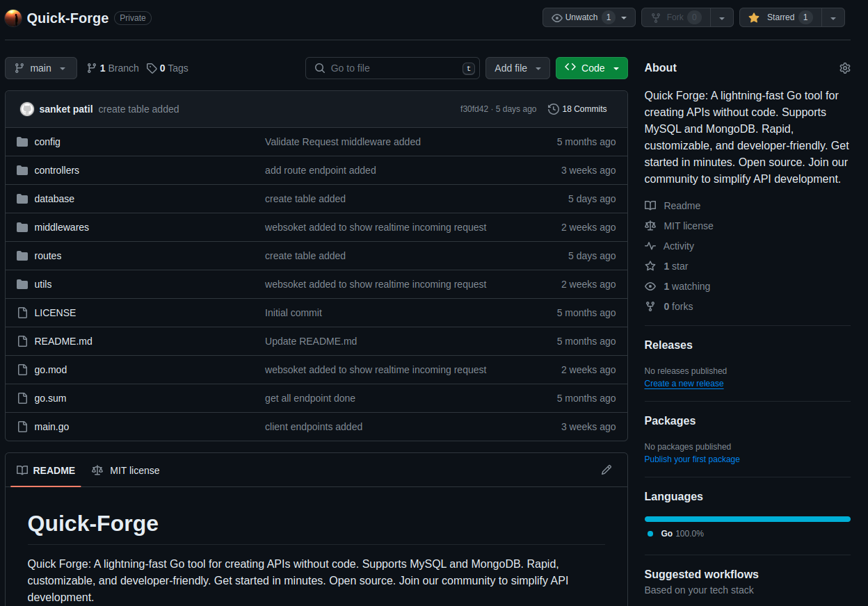Click the Quick-Forge repository avatar icon
Screen dimensions: 868x606
13,18
